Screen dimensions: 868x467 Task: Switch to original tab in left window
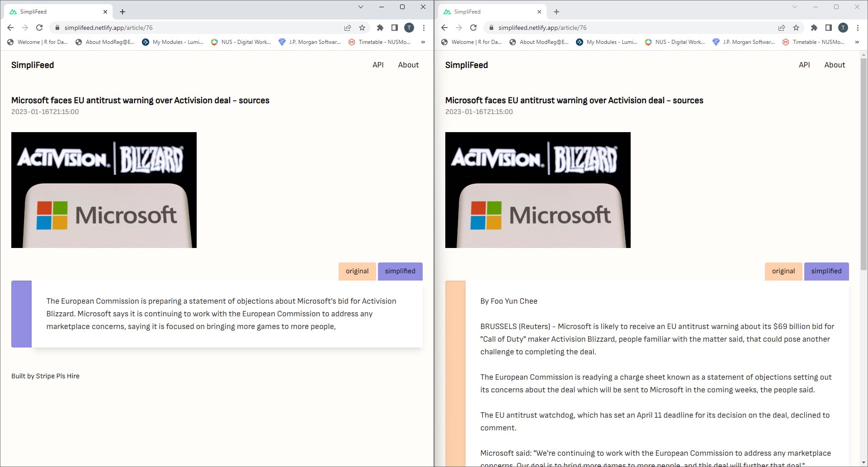[x=357, y=271]
